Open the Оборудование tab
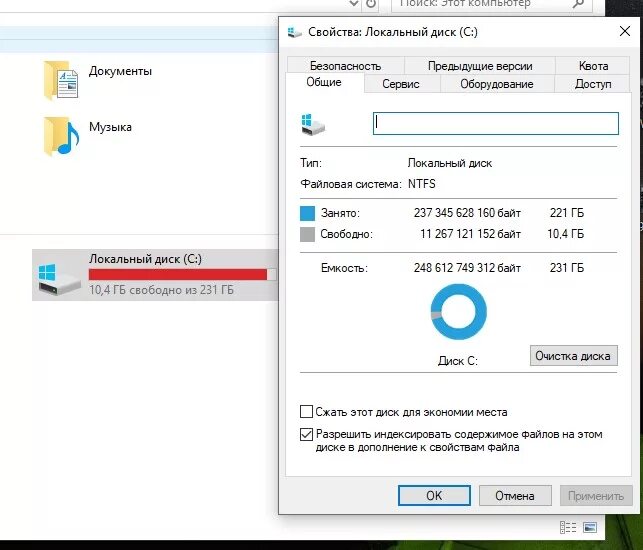The width and height of the screenshot is (643, 550). tap(497, 84)
